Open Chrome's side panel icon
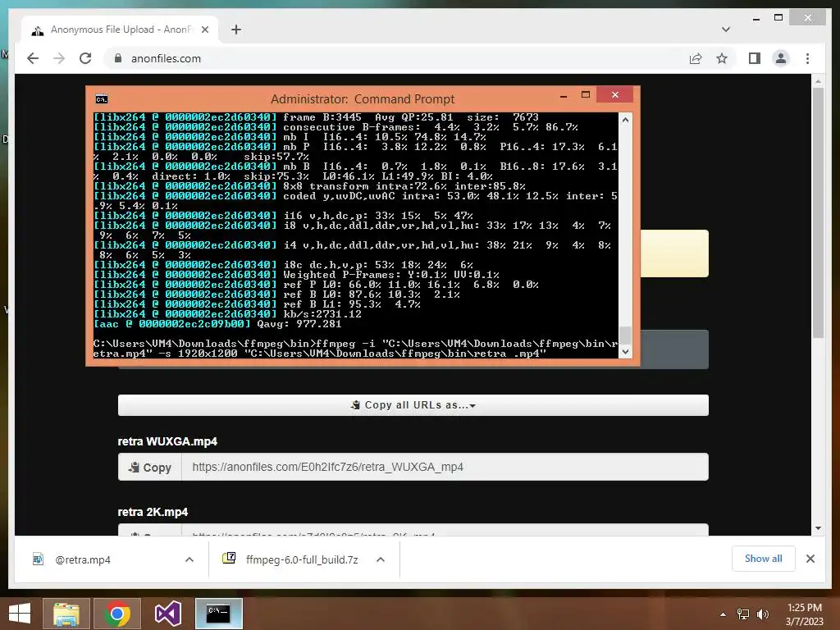The image size is (840, 630). (755, 58)
